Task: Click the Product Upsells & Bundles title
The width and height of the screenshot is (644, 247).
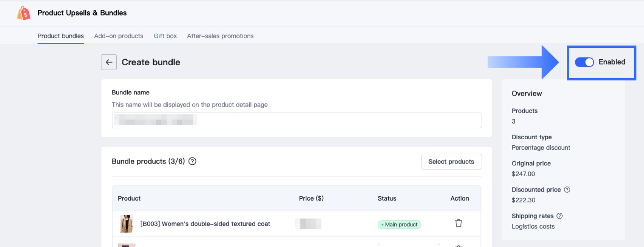Action: click(82, 13)
